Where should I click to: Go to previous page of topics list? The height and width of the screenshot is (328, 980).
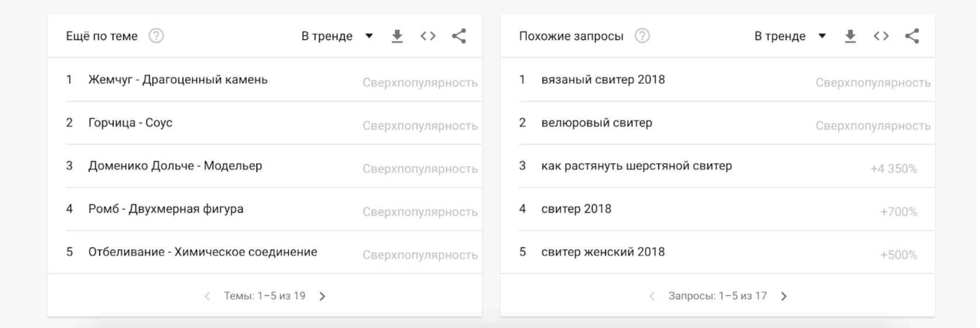207,297
